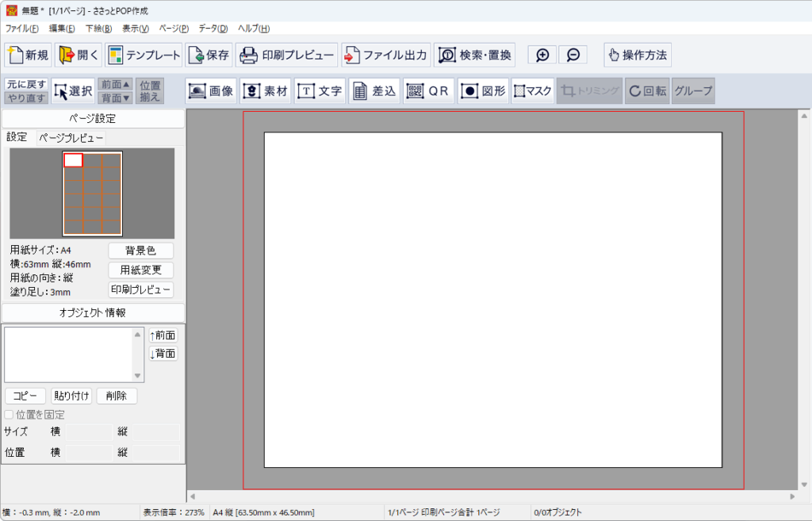Select the 図形 shape tool
This screenshot has width=812, height=521.
(482, 91)
